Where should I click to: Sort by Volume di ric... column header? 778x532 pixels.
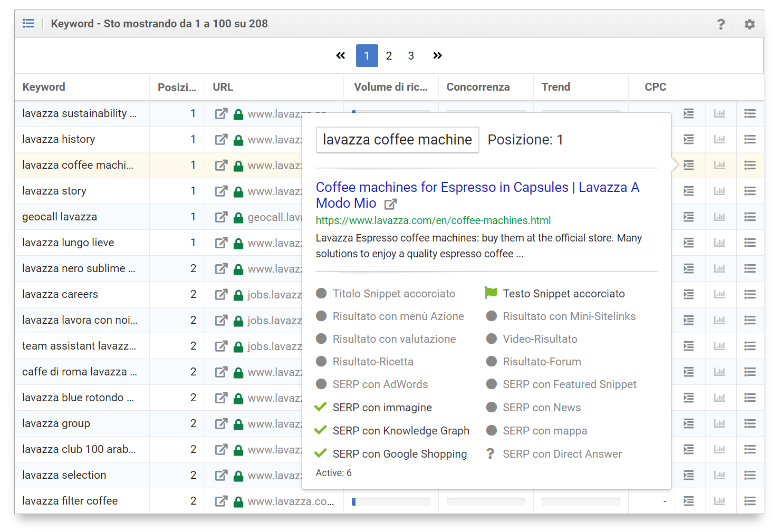(391, 87)
